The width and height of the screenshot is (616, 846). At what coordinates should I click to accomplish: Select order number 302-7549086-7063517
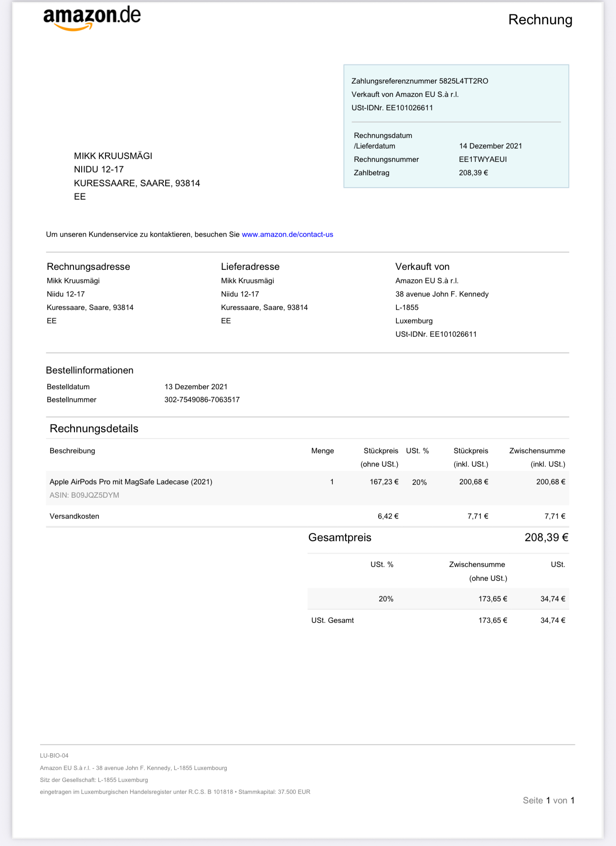[x=202, y=400]
